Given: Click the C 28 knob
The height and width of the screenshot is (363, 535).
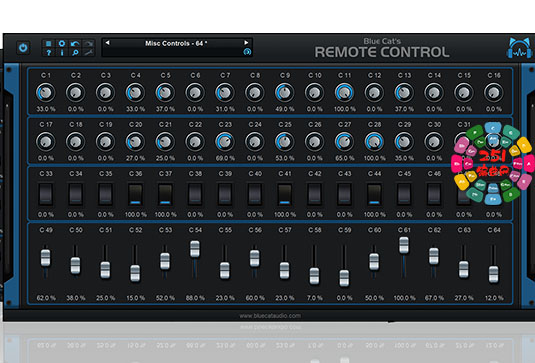Looking at the screenshot, I should [x=374, y=142].
